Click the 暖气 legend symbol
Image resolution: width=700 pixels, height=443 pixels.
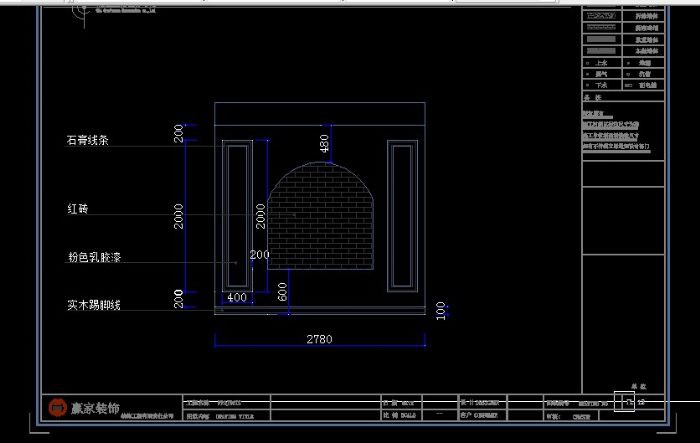[x=589, y=74]
